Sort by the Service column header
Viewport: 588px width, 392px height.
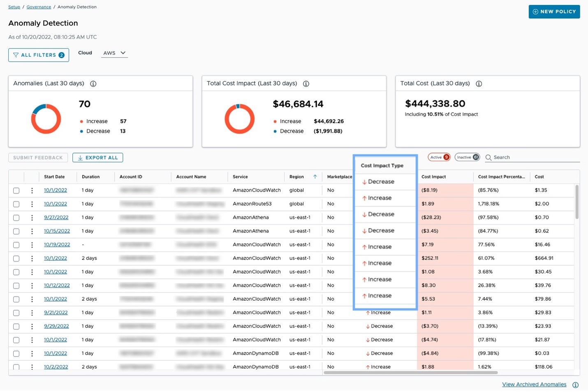240,177
